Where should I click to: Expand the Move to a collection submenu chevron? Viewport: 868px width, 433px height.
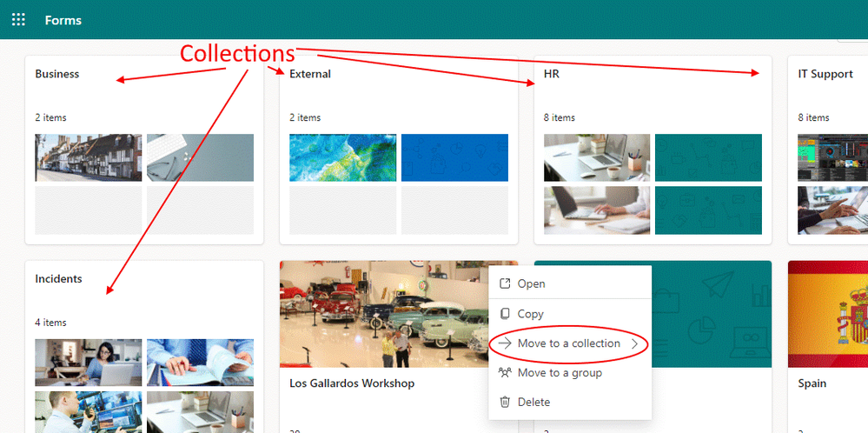click(x=635, y=343)
